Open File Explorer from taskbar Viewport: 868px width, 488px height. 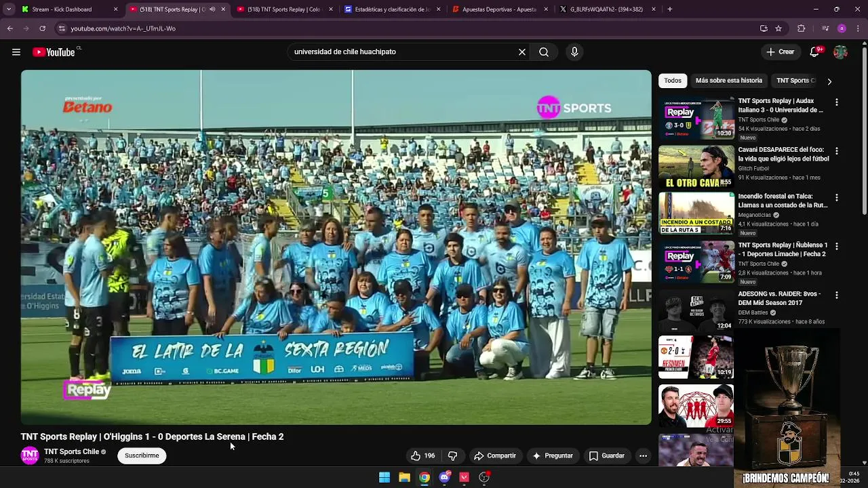click(x=404, y=477)
